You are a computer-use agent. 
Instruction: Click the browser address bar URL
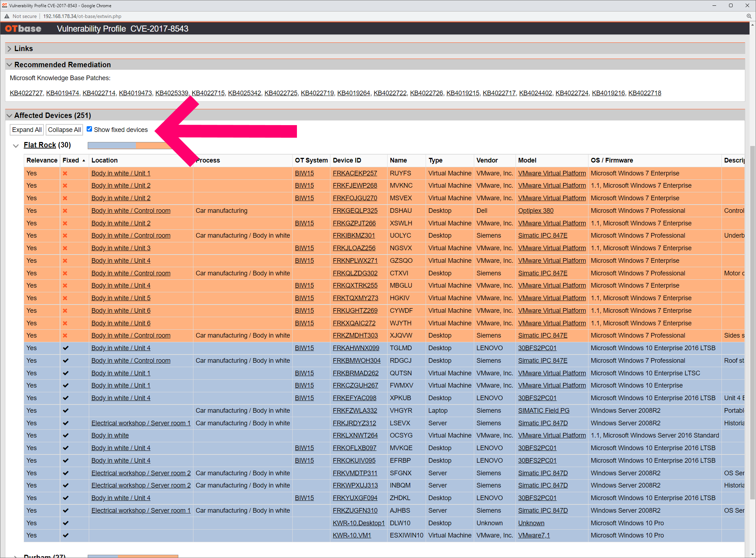coord(82,16)
